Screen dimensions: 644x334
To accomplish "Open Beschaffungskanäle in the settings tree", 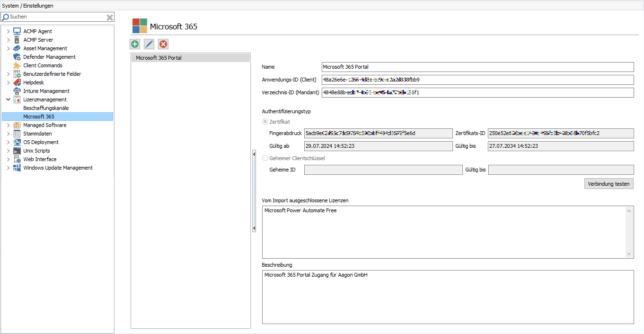I will coord(46,108).
